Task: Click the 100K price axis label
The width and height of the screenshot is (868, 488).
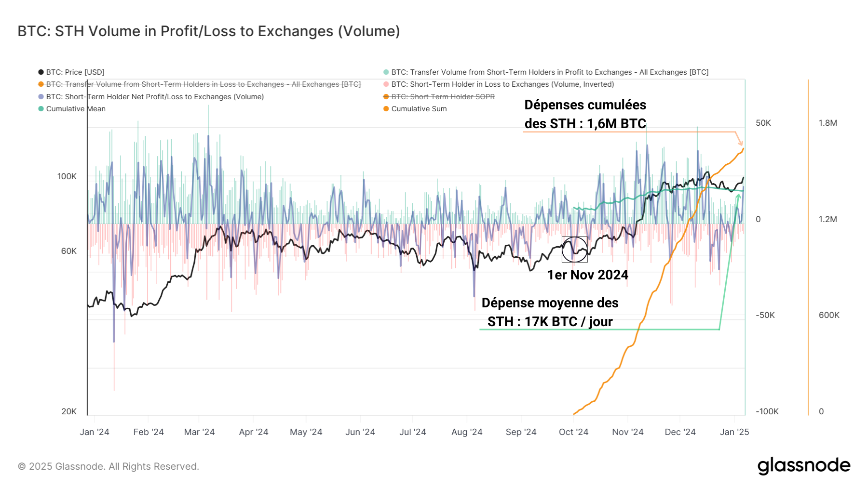Action: (x=67, y=176)
